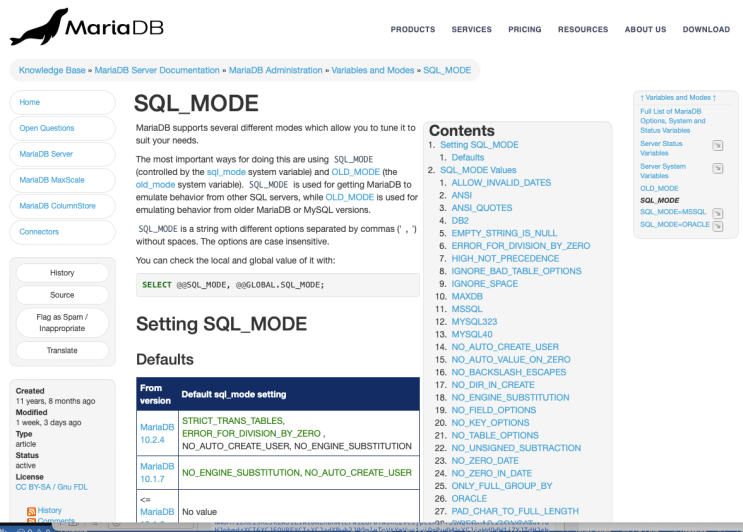Screen dimensions: 743x532
Task: Go to Home in sidebar
Action: point(62,102)
